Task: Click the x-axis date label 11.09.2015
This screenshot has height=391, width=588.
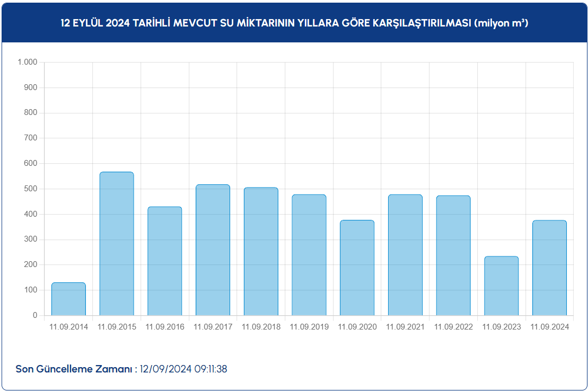Action: [117, 327]
